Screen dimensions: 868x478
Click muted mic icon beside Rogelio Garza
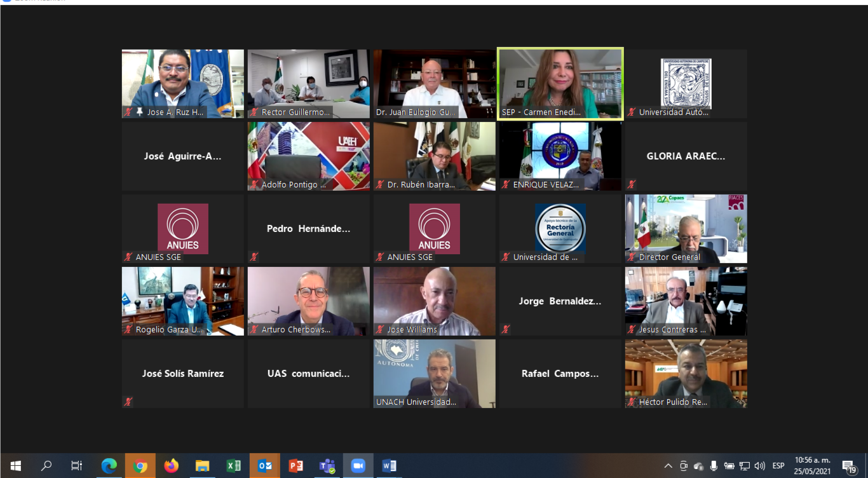(128, 329)
